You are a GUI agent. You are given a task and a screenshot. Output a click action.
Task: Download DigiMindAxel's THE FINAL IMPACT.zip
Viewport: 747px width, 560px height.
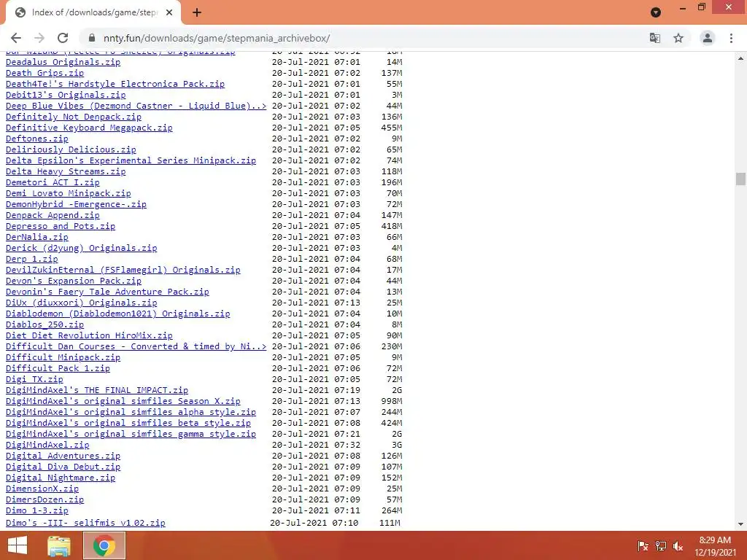[x=97, y=391]
